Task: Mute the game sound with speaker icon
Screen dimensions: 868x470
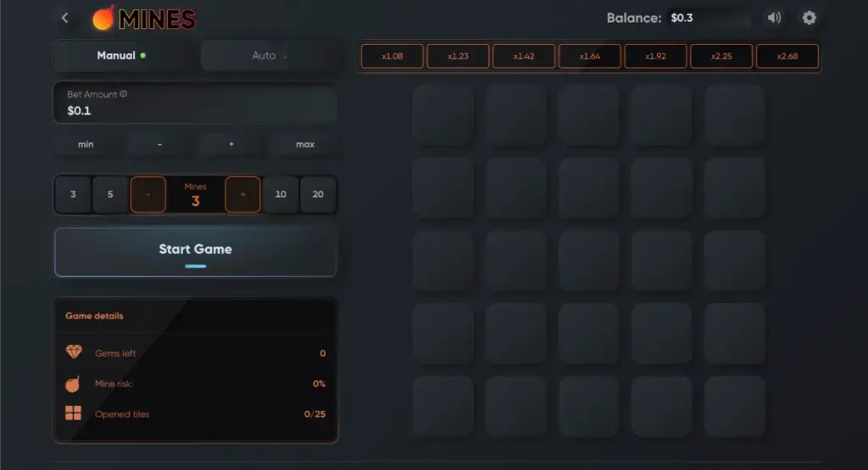Action: pyautogui.click(x=774, y=18)
